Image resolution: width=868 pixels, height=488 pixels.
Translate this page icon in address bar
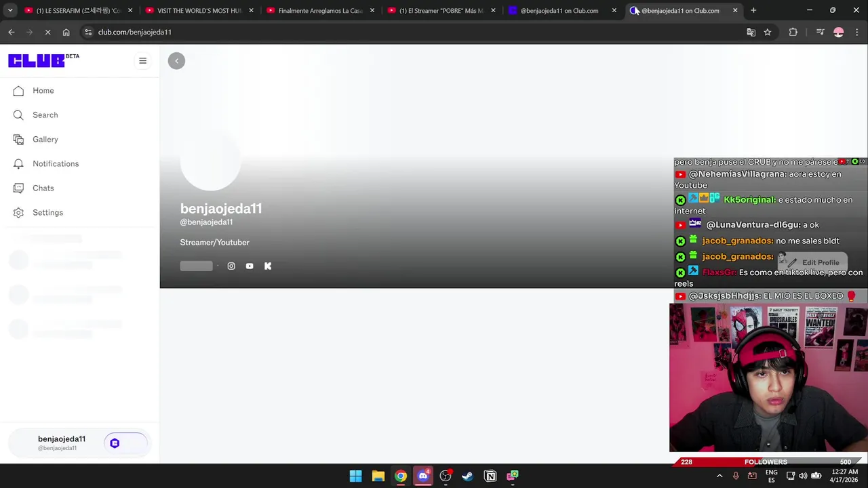(x=751, y=32)
